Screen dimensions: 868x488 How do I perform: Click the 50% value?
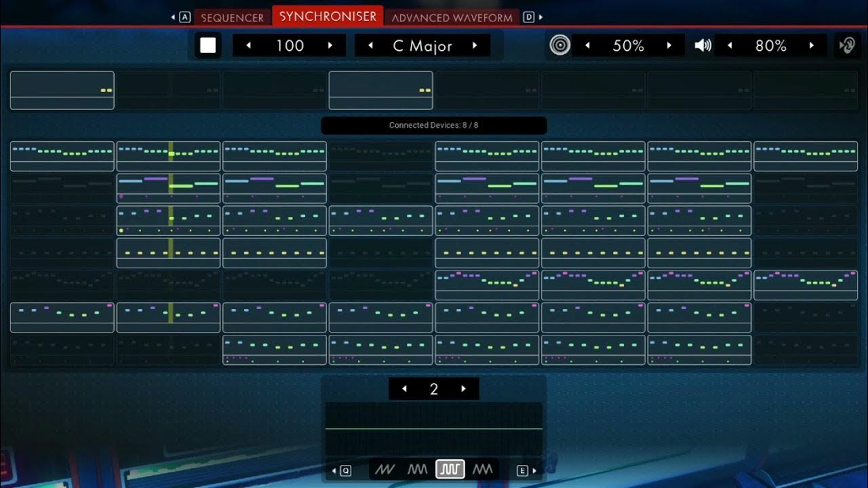coord(629,45)
